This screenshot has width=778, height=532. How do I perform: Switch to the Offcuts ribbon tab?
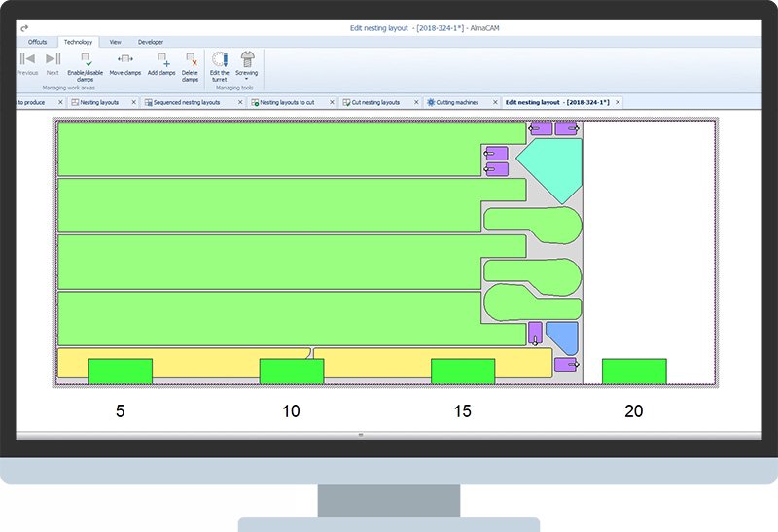coord(37,42)
